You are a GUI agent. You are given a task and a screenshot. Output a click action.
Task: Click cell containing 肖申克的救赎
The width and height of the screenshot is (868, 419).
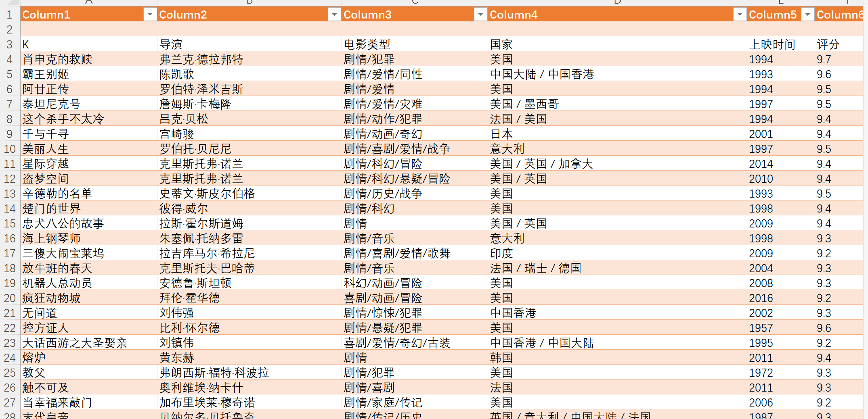pyautogui.click(x=88, y=59)
